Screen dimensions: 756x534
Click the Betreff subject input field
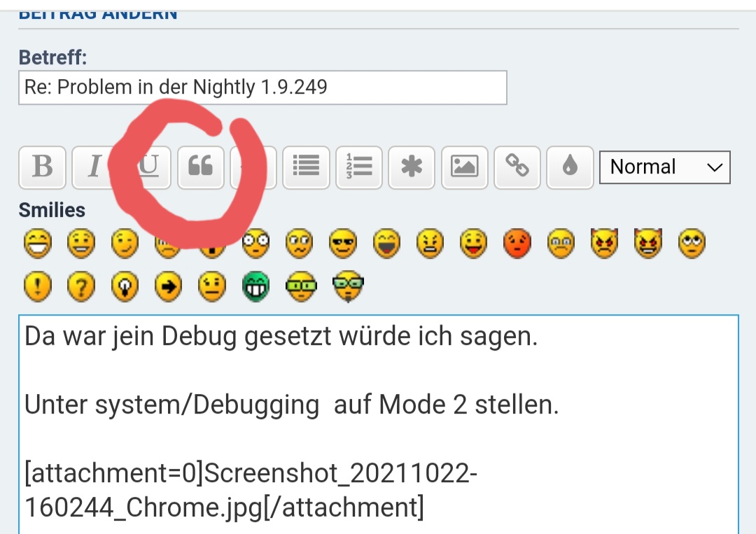point(262,87)
